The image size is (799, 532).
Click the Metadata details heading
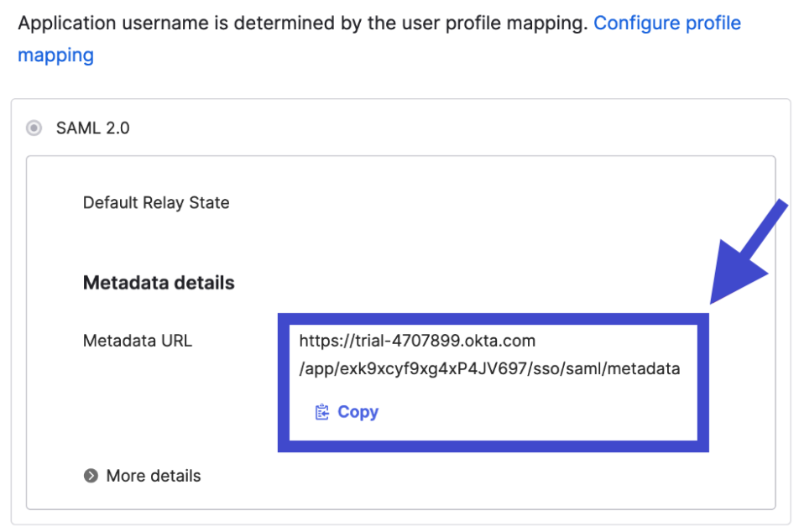[159, 283]
